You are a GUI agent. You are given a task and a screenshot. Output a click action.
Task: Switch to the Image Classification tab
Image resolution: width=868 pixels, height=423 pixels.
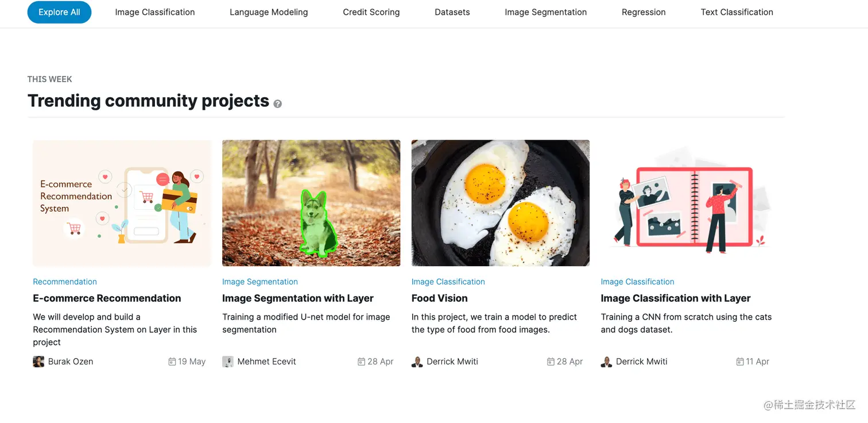click(155, 12)
